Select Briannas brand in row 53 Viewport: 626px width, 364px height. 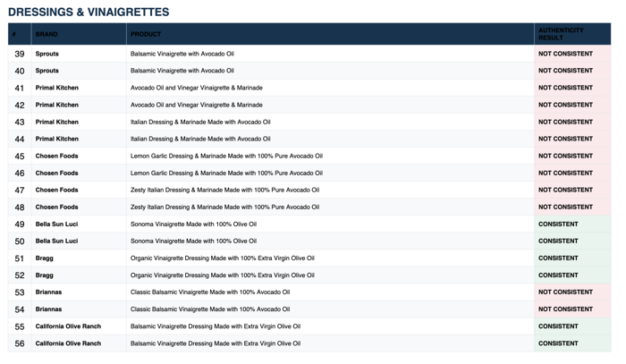48,292
